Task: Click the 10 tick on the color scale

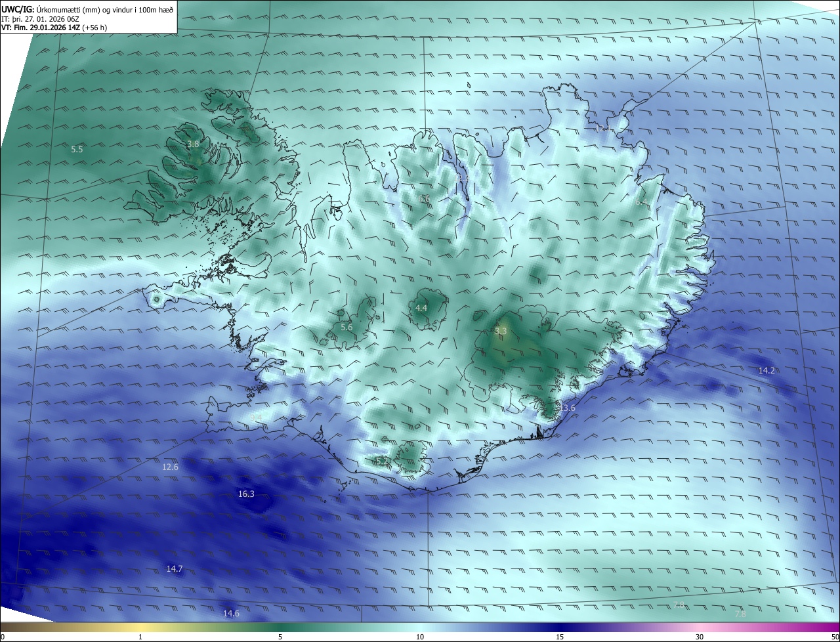Action: pos(420,637)
